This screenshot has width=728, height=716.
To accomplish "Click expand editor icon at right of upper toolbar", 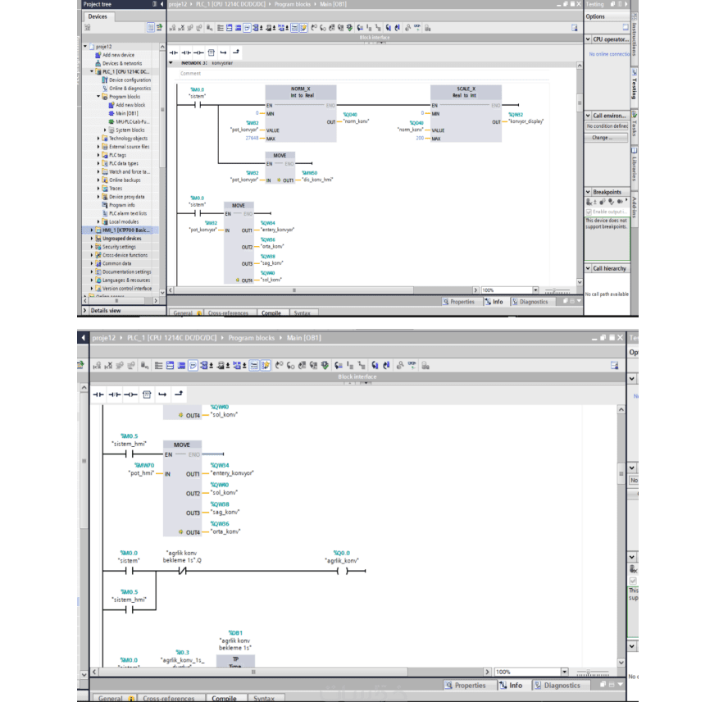I will click(575, 28).
